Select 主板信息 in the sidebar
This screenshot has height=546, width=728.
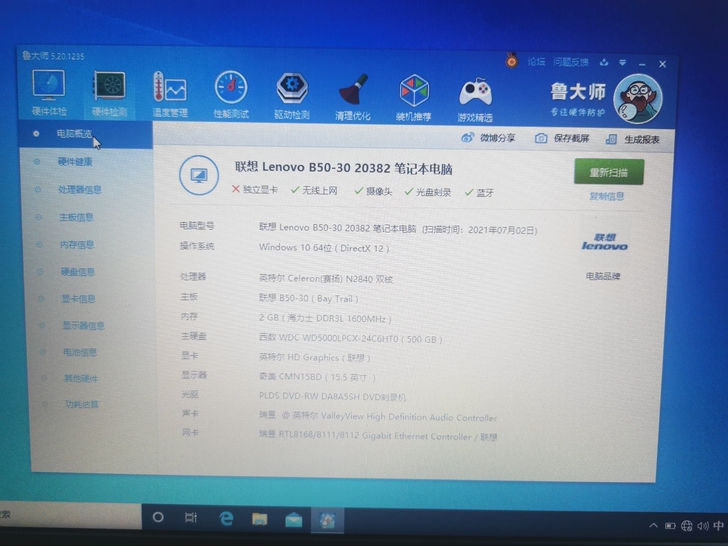click(76, 217)
